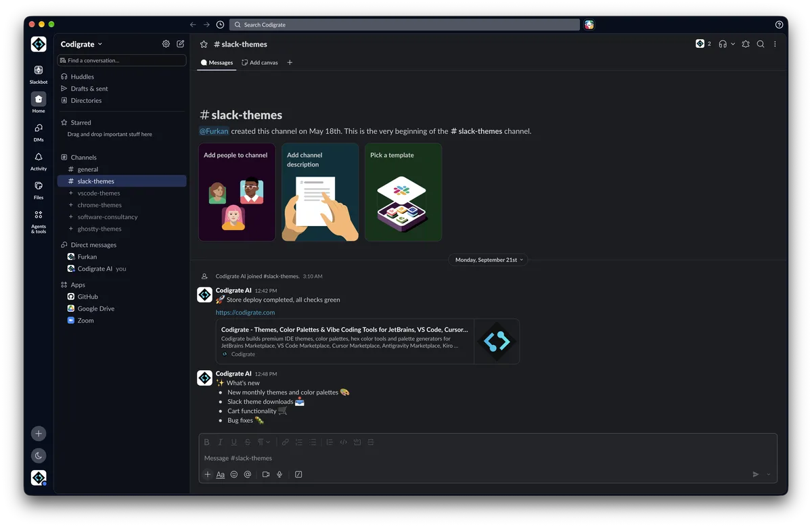812x527 pixels.
Task: Open the general channel
Action: pos(122,169)
